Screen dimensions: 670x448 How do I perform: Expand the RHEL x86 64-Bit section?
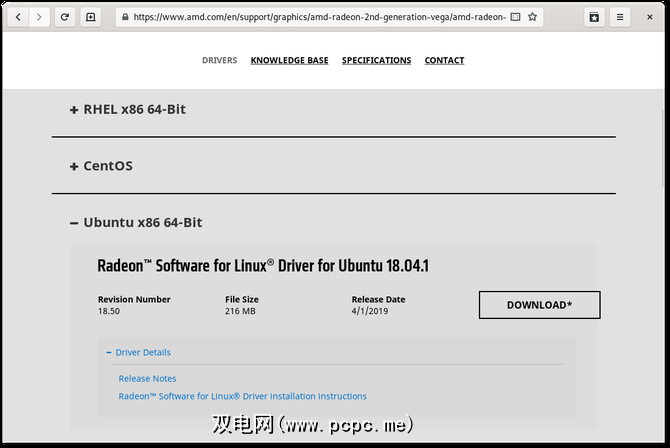pos(128,109)
